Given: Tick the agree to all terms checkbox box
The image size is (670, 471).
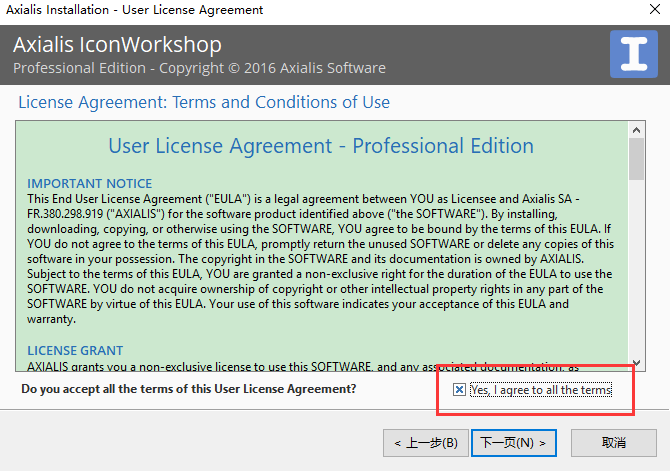Looking at the screenshot, I should (459, 390).
